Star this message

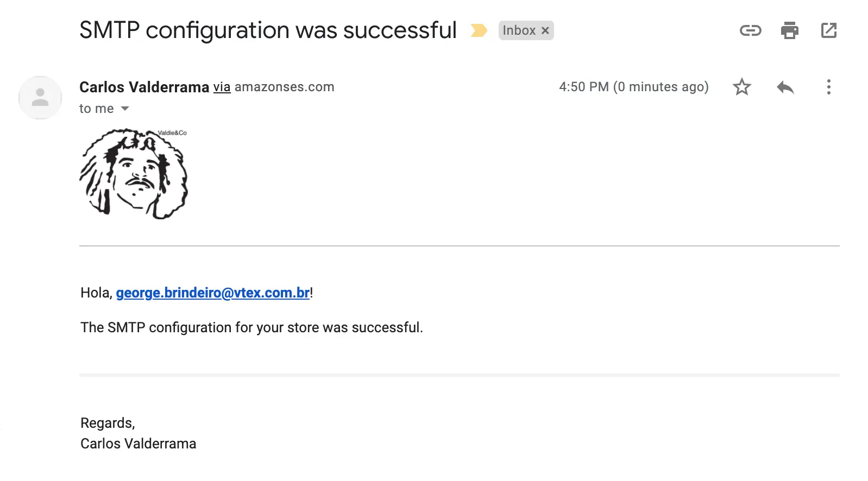741,87
